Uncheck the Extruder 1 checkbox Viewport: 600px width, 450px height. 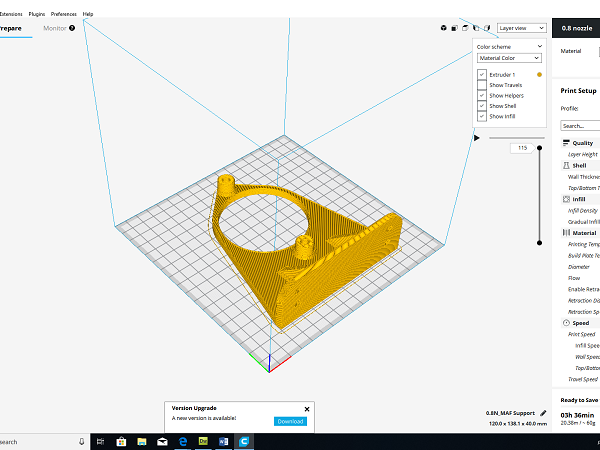[482, 75]
